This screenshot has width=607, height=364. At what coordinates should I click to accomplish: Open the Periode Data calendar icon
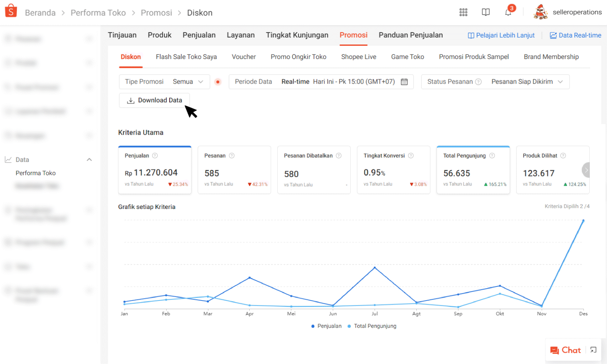(404, 82)
